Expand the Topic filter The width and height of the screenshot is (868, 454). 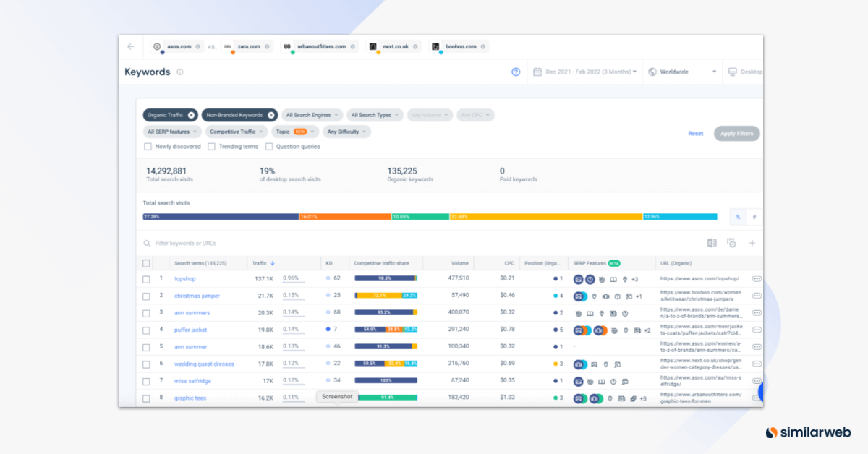[x=295, y=132]
